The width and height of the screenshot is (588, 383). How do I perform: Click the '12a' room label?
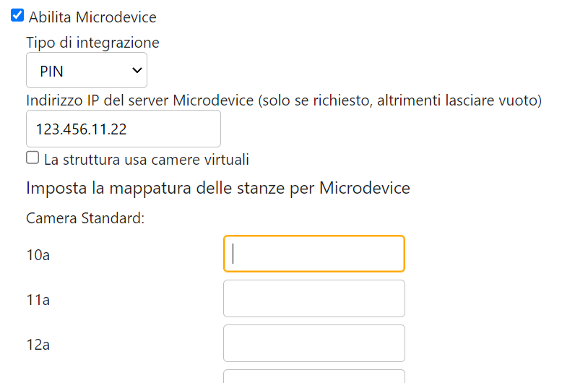[38, 345]
